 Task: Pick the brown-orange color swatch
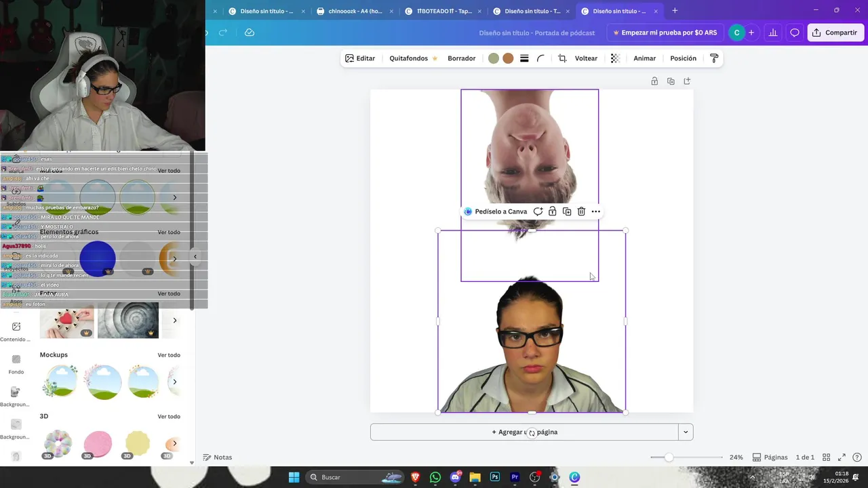508,58
